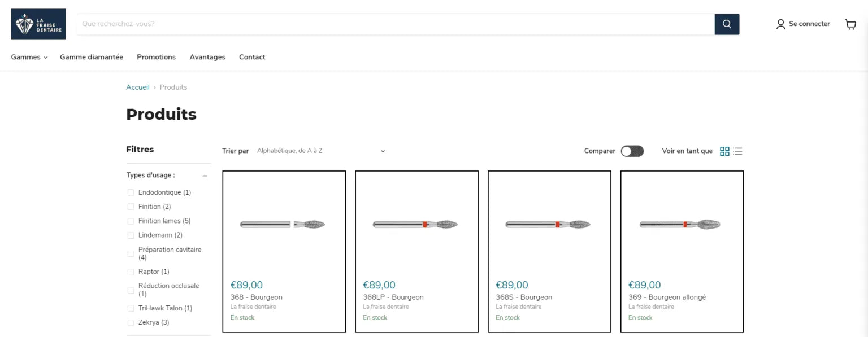Click the Accueil breadcrumb link
The width and height of the screenshot is (868, 337).
pyautogui.click(x=138, y=87)
